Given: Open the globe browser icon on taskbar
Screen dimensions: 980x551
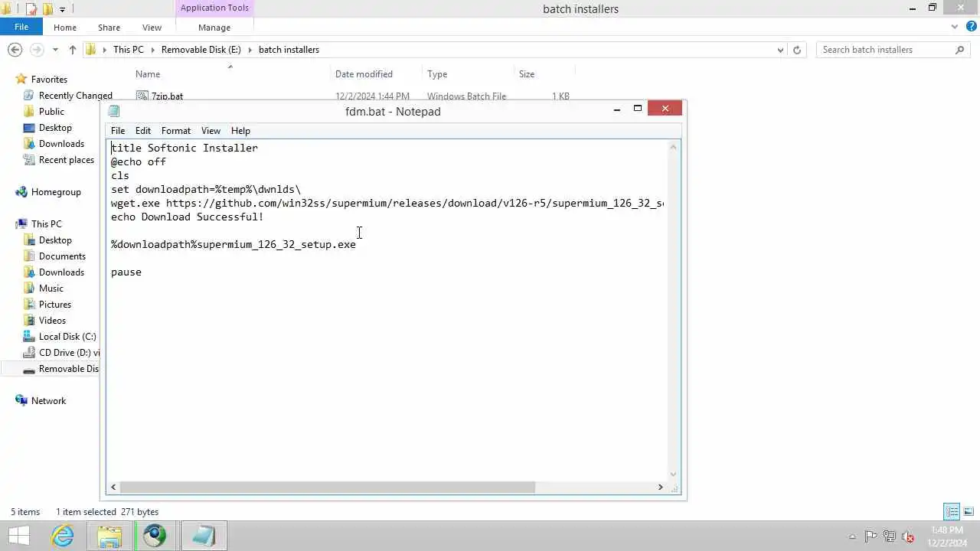Looking at the screenshot, I should point(155,536).
